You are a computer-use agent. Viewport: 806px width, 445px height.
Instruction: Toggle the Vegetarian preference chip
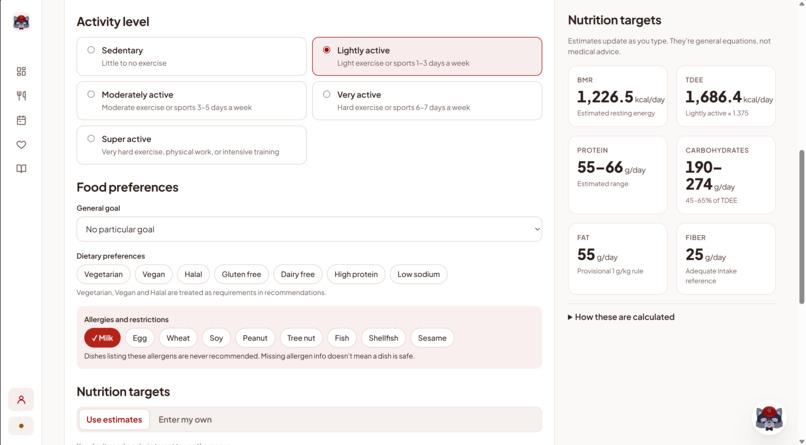click(x=103, y=274)
